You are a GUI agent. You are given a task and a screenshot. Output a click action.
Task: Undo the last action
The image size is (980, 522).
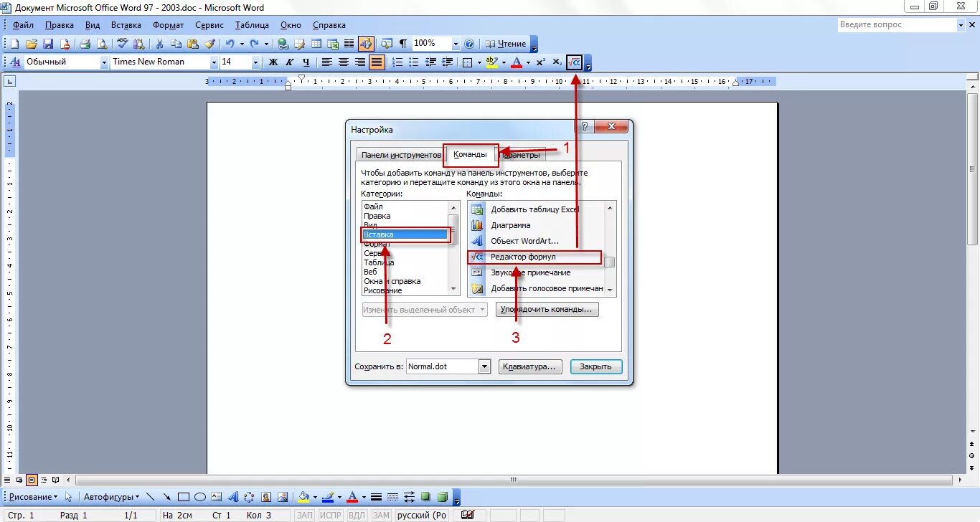coord(230,44)
